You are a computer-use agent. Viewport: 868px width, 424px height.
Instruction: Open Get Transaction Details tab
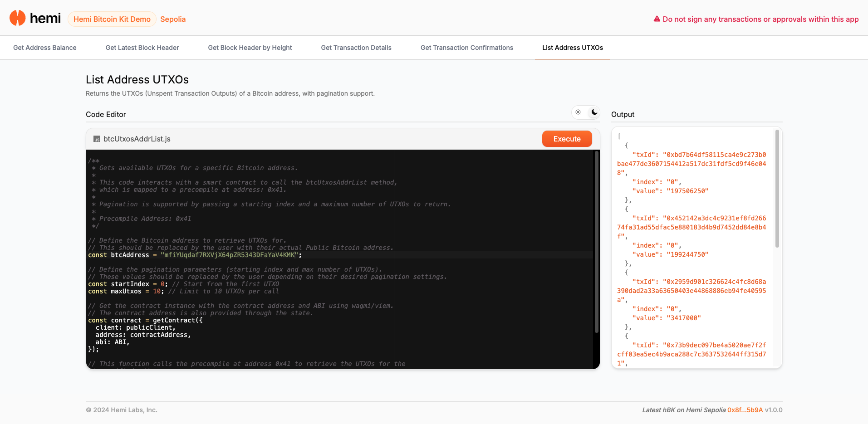click(356, 48)
